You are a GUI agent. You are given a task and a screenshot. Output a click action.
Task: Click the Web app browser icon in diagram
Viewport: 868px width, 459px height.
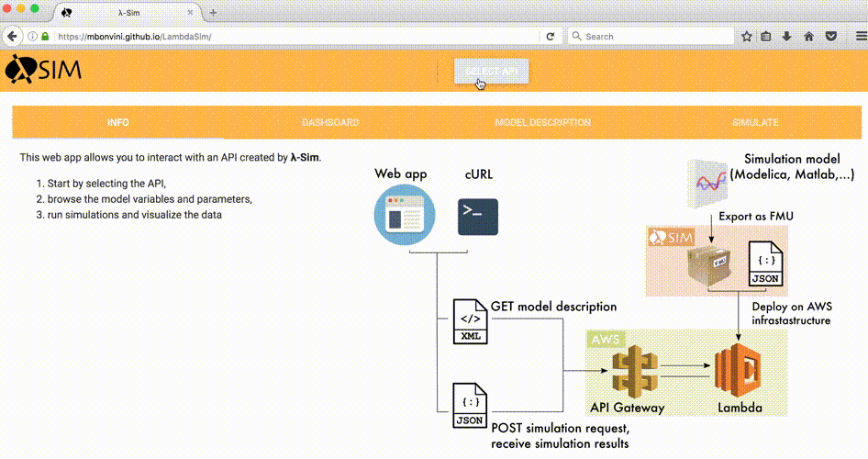click(405, 215)
